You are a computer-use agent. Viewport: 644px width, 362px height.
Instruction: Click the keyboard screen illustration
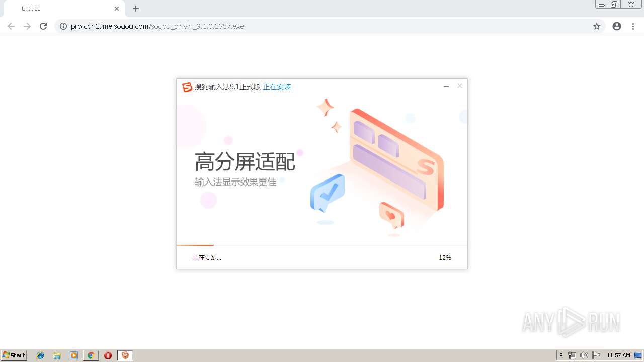(396, 159)
